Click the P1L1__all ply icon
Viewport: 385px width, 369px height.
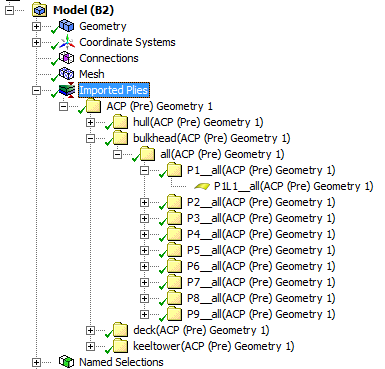202,186
